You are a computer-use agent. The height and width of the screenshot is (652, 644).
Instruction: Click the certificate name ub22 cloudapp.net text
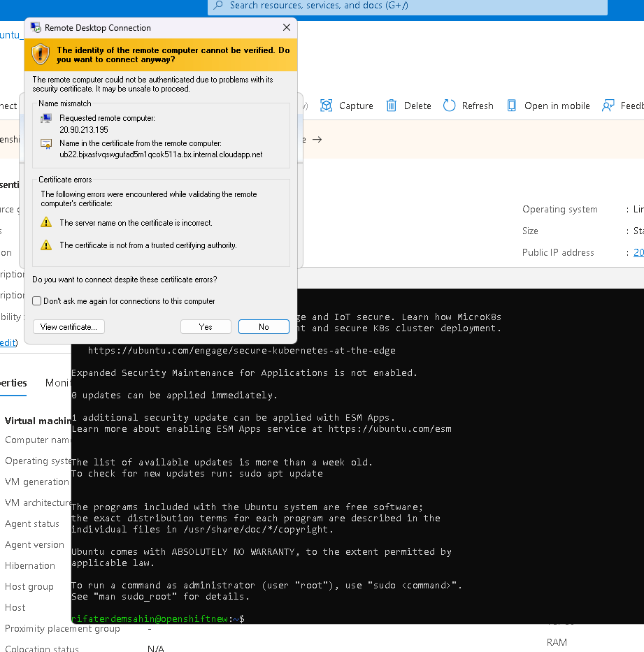coord(161,154)
